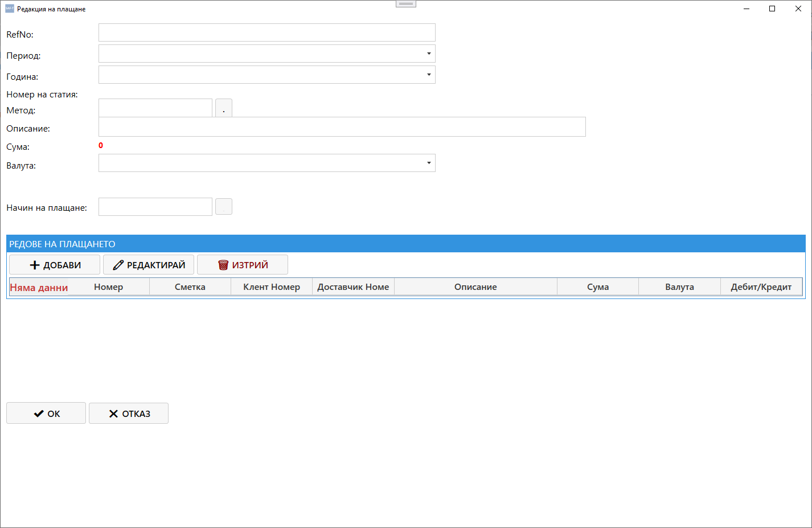Add a payment row with ДОБАВИ
812x528 pixels.
[55, 265]
